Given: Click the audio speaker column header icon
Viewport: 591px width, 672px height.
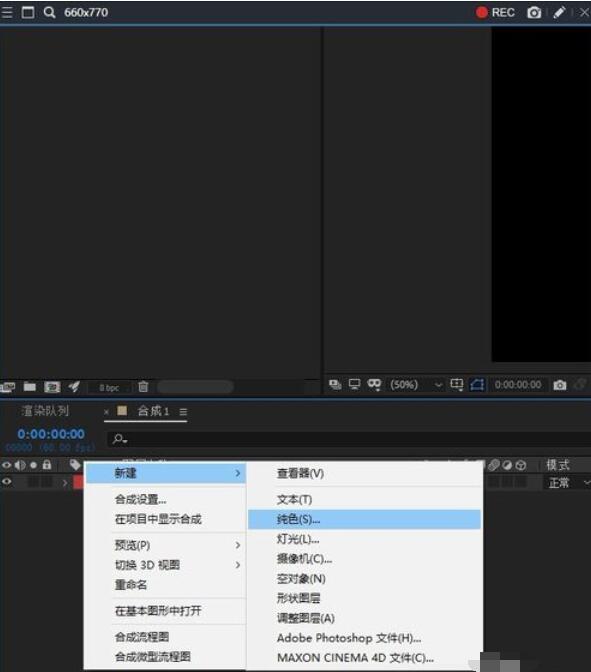Looking at the screenshot, I should pyautogui.click(x=20, y=465).
